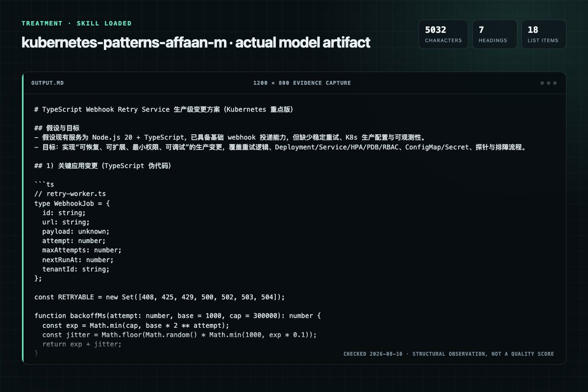Click the 'const RETRYABLE = new Set' line
588x392 pixels.
pyautogui.click(x=160, y=297)
